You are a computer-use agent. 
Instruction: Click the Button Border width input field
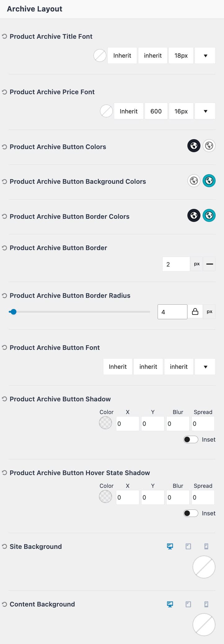coord(176,264)
